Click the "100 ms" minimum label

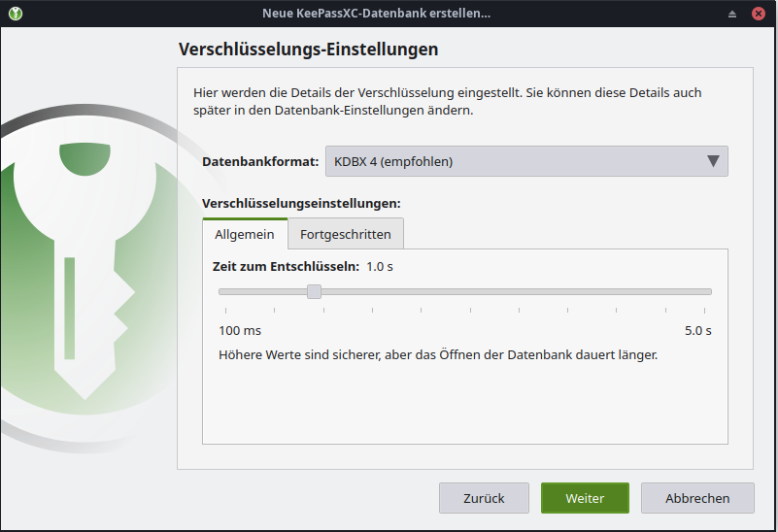[240, 330]
